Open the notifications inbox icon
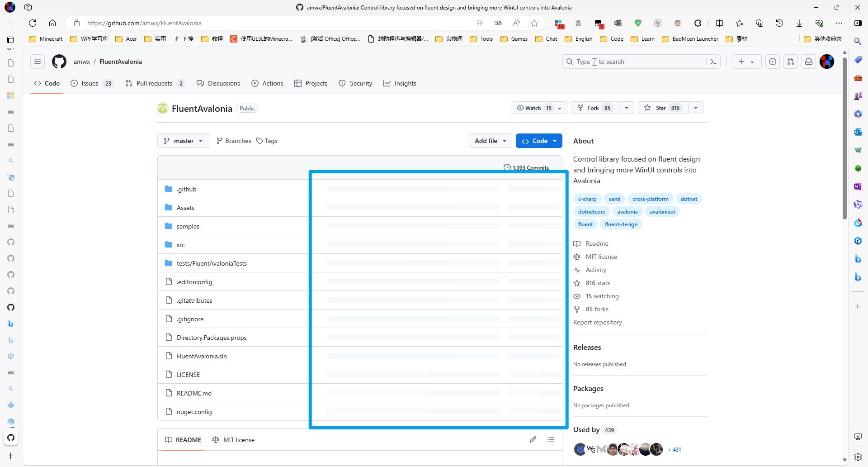 tap(809, 62)
